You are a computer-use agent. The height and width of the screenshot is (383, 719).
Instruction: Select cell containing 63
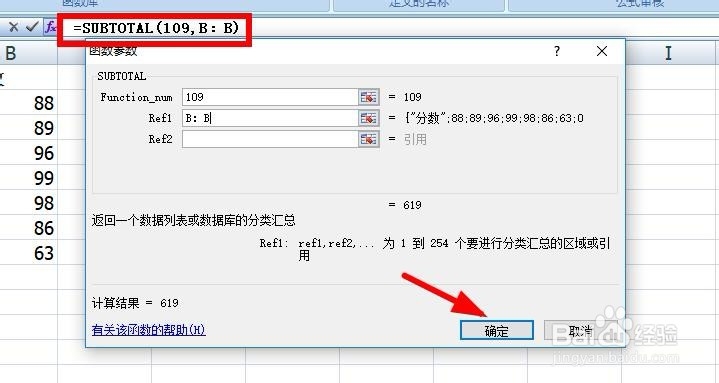28,253
